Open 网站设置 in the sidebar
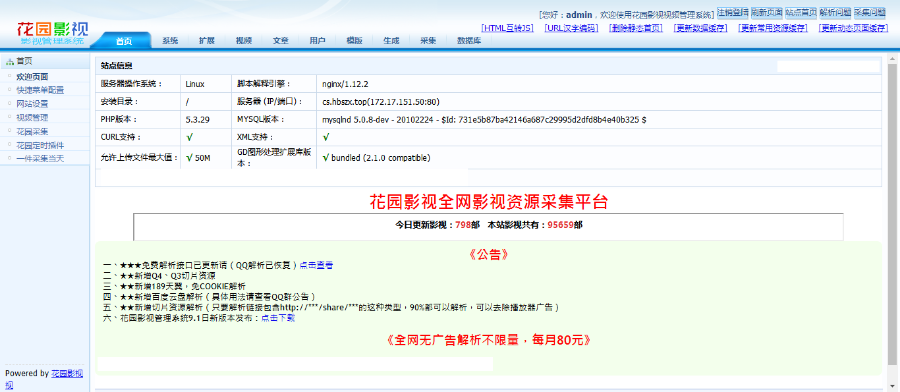The width and height of the screenshot is (900, 392). click(32, 104)
